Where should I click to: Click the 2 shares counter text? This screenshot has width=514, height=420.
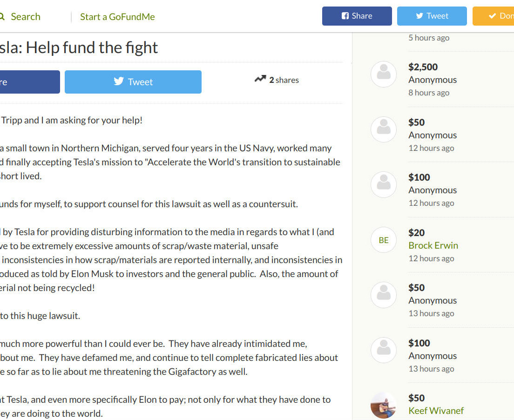(284, 80)
